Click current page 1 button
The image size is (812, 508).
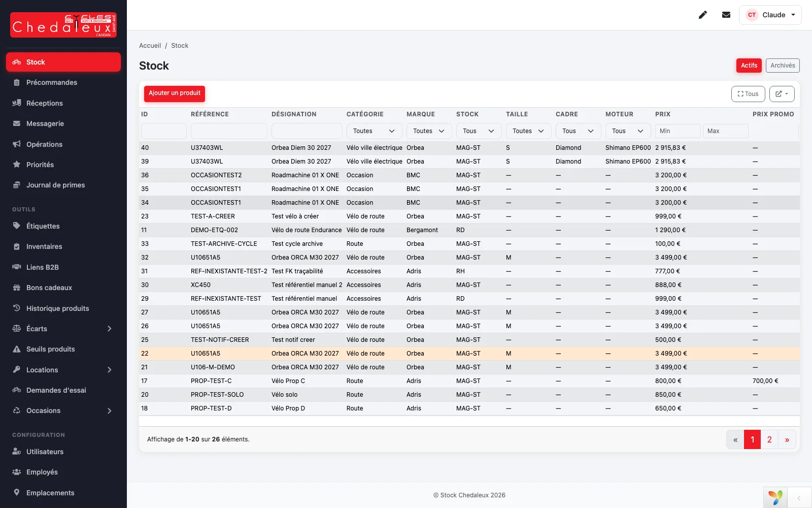click(753, 440)
